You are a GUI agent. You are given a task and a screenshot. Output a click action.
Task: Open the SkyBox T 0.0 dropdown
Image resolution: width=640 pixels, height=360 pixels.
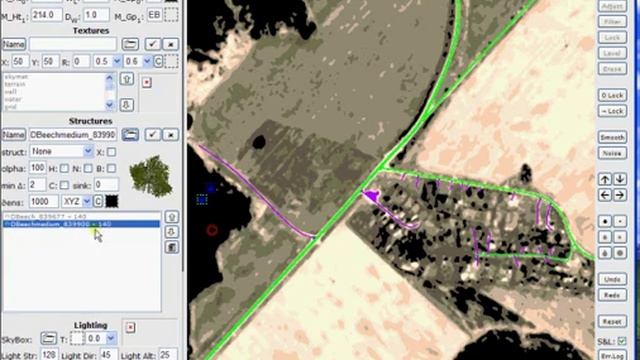pos(111,338)
